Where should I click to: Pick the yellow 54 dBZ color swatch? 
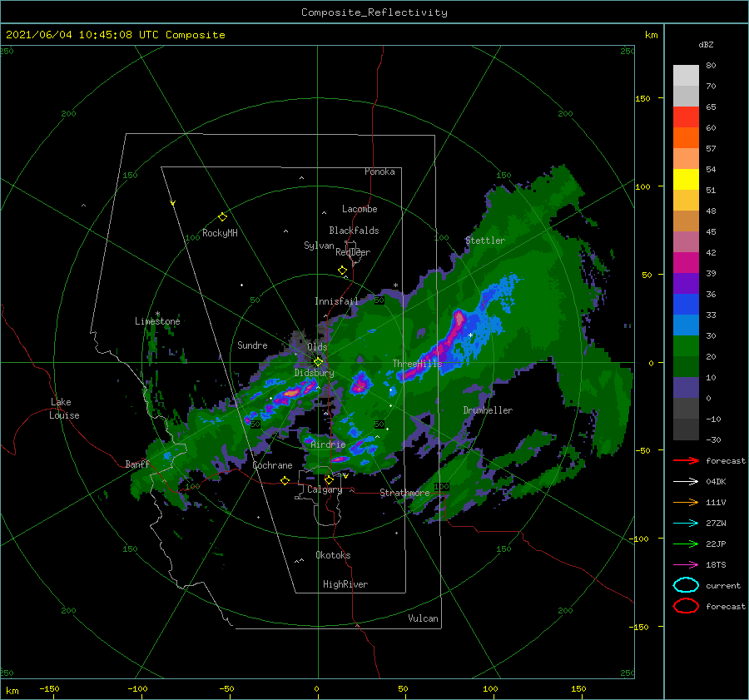(686, 179)
